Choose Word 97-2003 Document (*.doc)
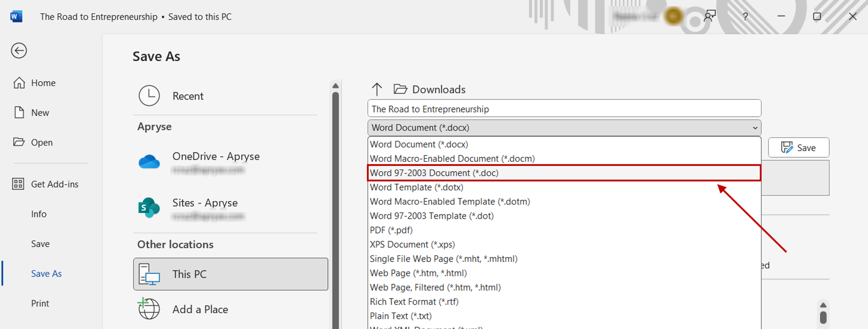 [x=564, y=173]
